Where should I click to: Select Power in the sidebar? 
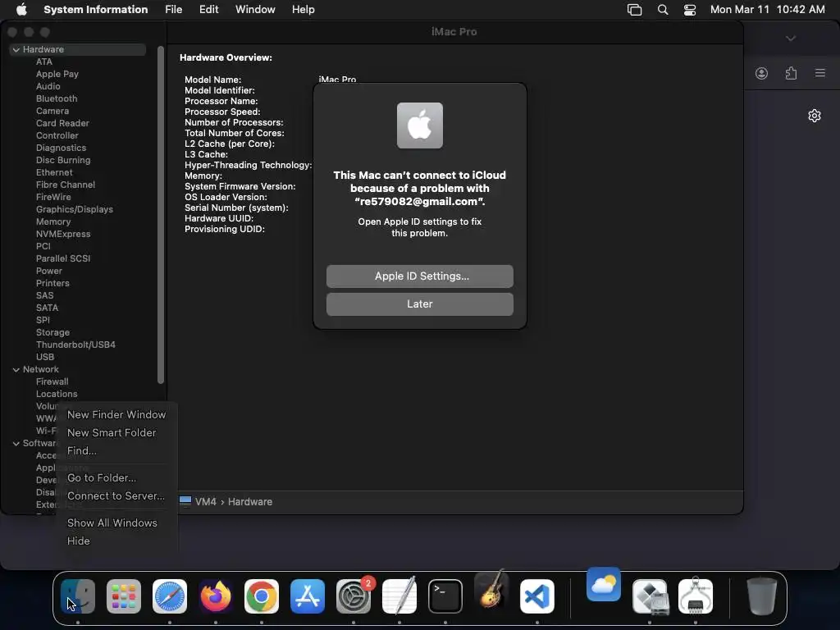tap(48, 271)
